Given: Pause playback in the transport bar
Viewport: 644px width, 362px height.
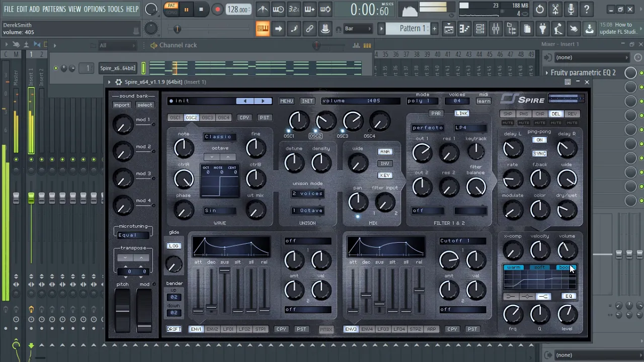Looking at the screenshot, I should (186, 10).
